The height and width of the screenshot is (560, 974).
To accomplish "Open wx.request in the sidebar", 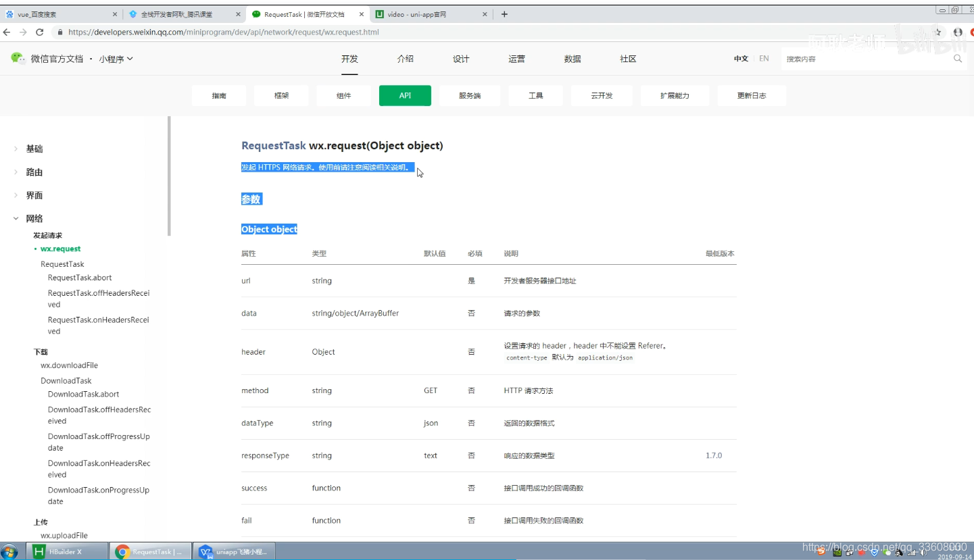I will pos(60,249).
